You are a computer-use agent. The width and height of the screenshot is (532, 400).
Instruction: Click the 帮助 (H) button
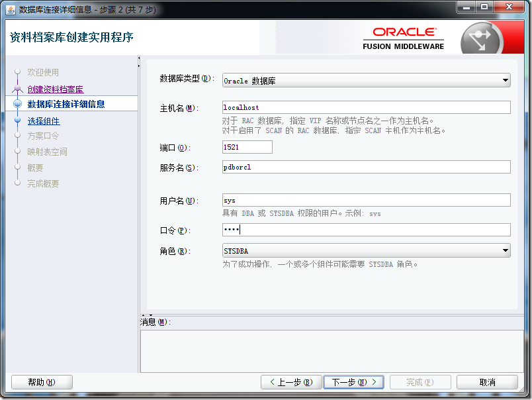pos(42,382)
